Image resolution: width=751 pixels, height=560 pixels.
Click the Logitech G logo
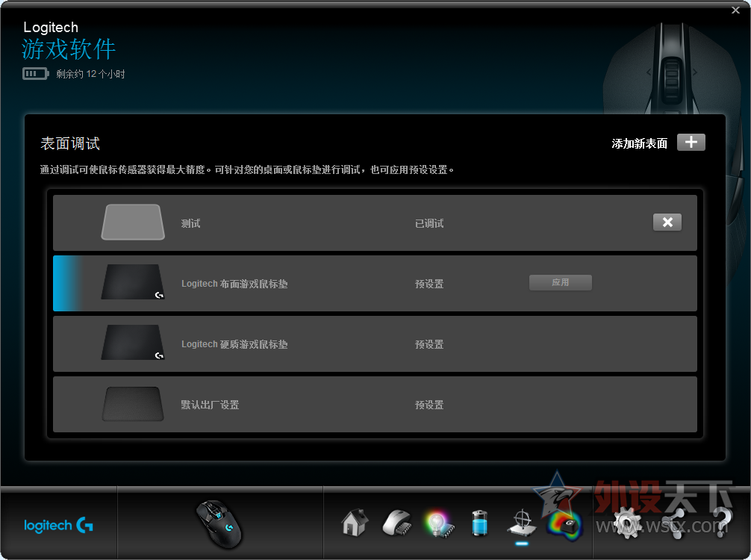[59, 525]
